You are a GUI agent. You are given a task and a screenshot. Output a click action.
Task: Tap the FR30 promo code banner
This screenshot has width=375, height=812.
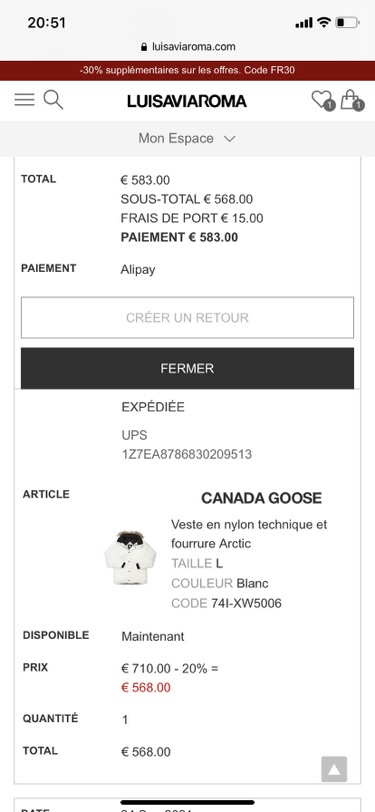click(x=188, y=70)
